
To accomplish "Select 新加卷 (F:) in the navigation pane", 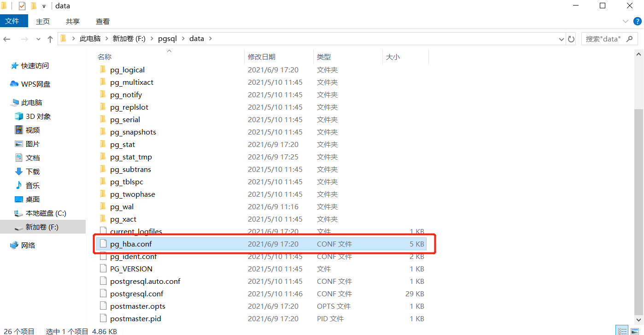I will (42, 227).
